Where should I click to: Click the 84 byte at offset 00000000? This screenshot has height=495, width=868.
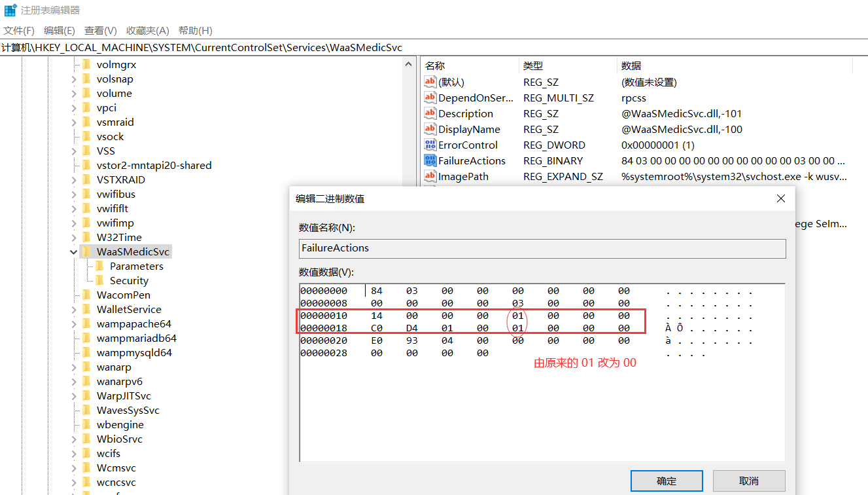377,291
